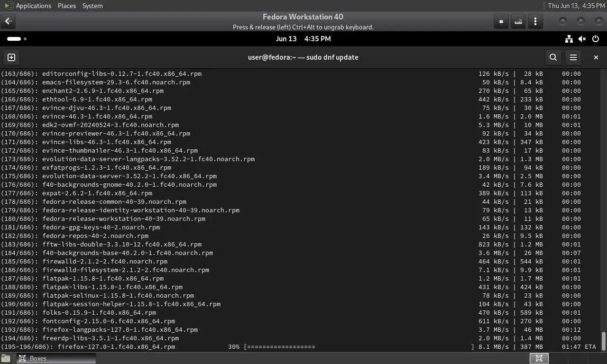Click the freerdp-libs-3.5.1-1 line

(x=291, y=338)
